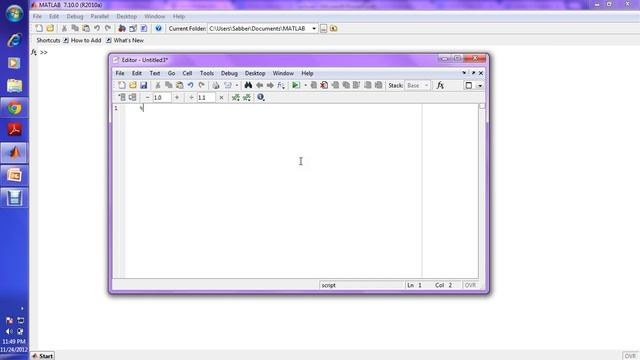Multiply value with × button in cell toolbar
Image resolution: width=640 pixels, height=360 pixels.
(x=221, y=98)
